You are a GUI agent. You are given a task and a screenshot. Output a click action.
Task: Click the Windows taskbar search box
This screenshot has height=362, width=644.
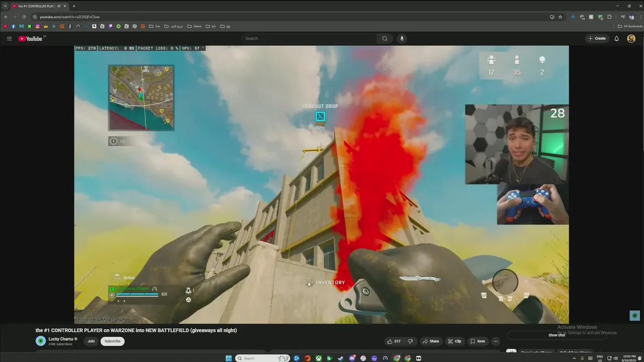[263, 358]
